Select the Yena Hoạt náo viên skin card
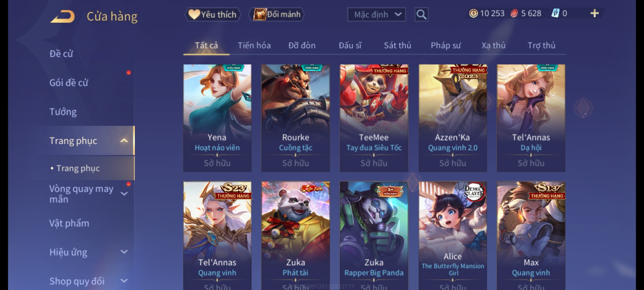 tap(217, 118)
